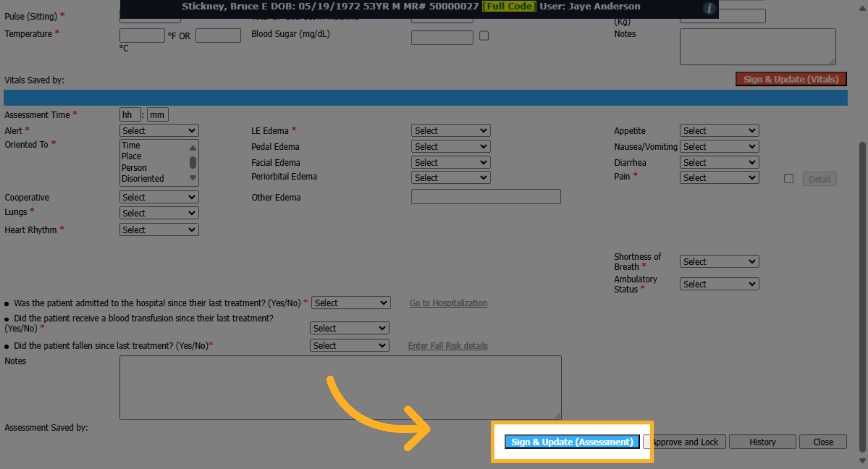Click Sign & Update (Assessment) button
Screen dimensions: 868x469
(572, 442)
